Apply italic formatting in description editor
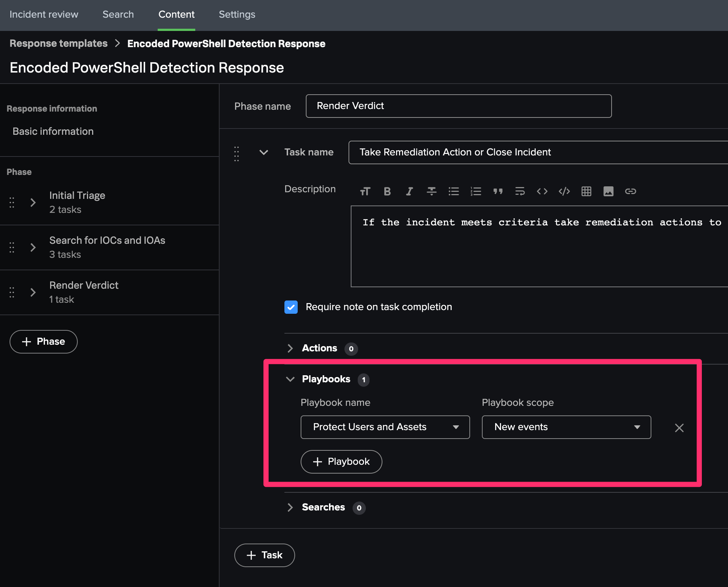Viewport: 728px width, 587px height. 409,191
